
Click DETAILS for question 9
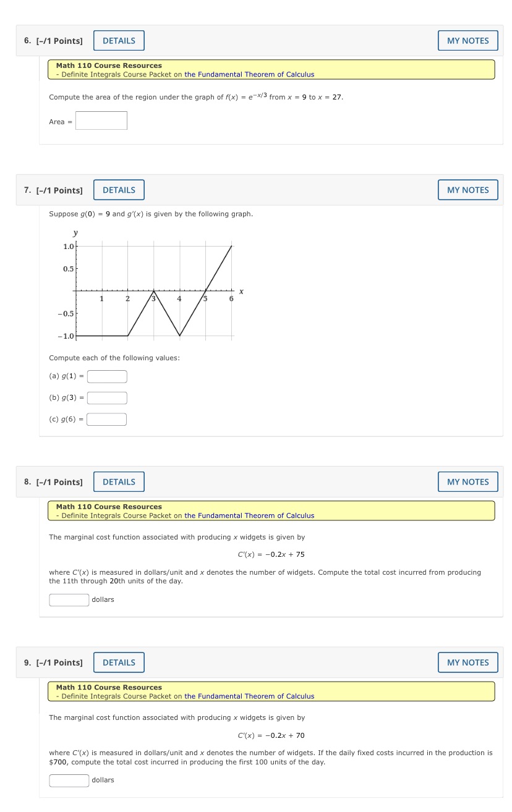[x=119, y=662]
